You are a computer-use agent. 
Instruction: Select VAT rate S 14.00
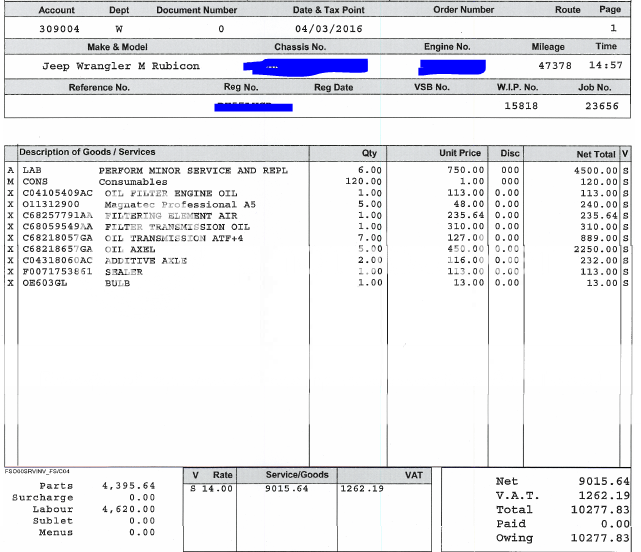tap(211, 489)
